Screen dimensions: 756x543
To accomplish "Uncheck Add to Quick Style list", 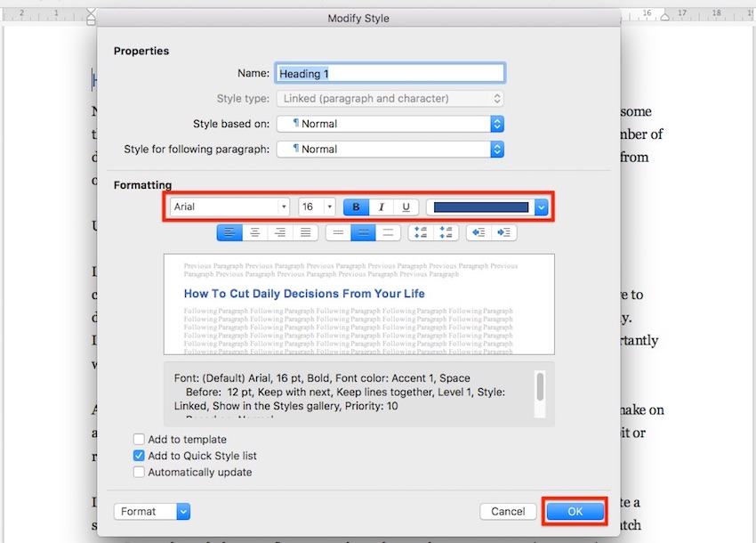I will (139, 454).
